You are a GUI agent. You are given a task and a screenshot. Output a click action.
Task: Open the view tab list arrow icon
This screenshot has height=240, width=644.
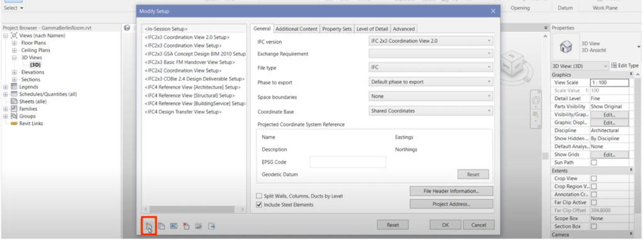[546, 28]
